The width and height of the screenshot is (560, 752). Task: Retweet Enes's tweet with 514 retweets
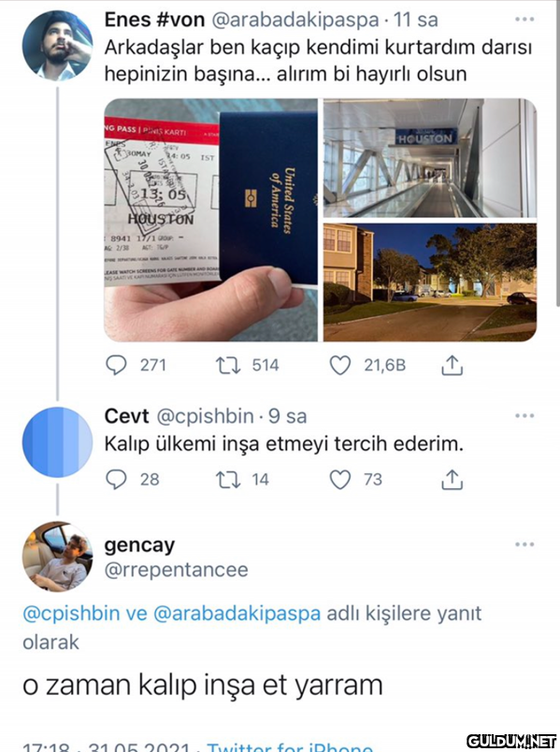click(228, 366)
